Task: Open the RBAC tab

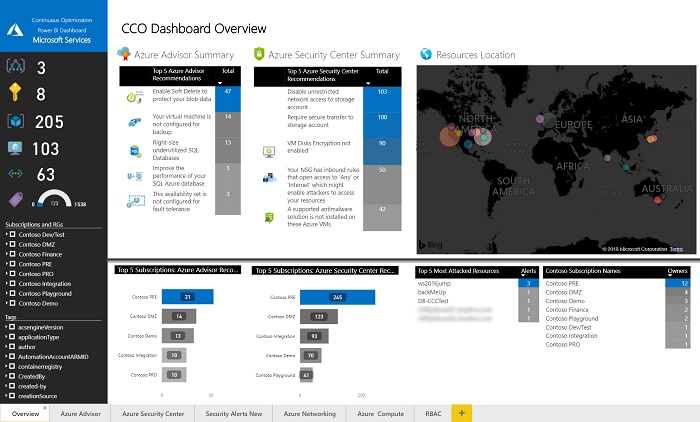Action: tap(433, 414)
